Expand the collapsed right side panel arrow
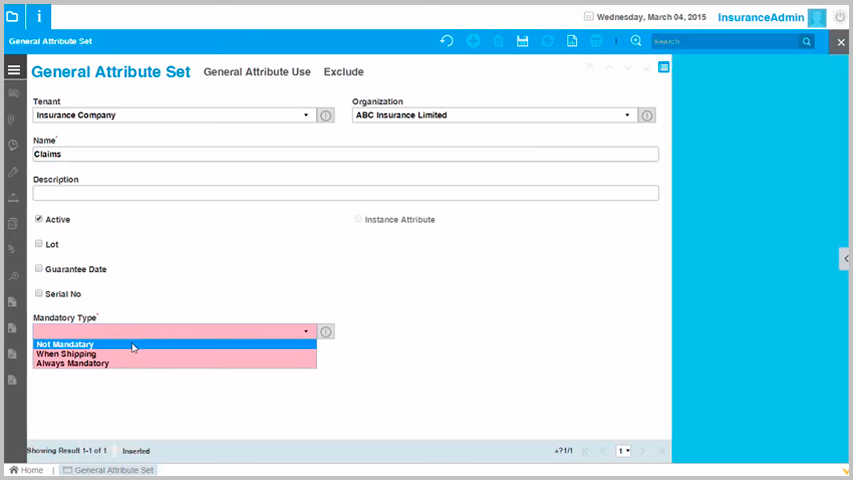Screen dimensions: 853x480 click(x=846, y=259)
